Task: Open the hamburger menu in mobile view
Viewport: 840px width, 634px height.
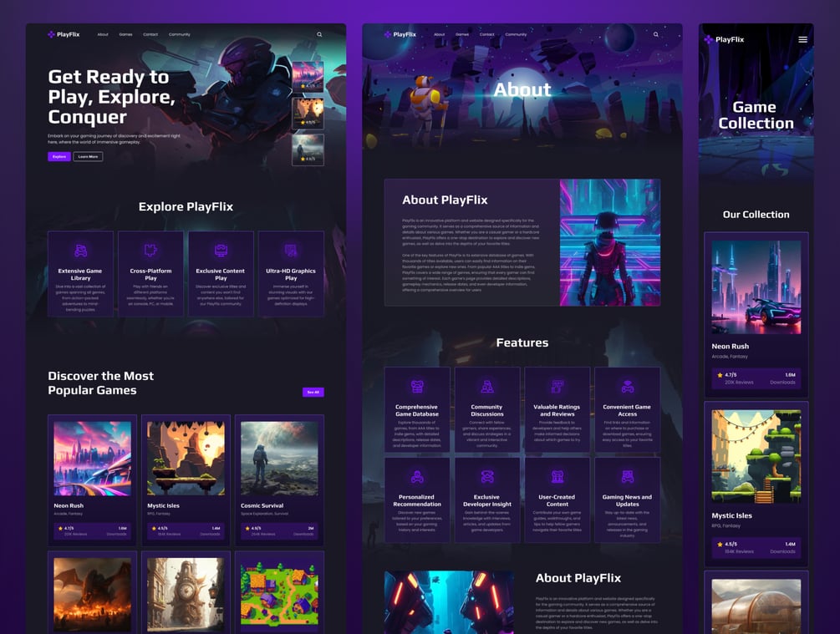Action: pyautogui.click(x=802, y=39)
